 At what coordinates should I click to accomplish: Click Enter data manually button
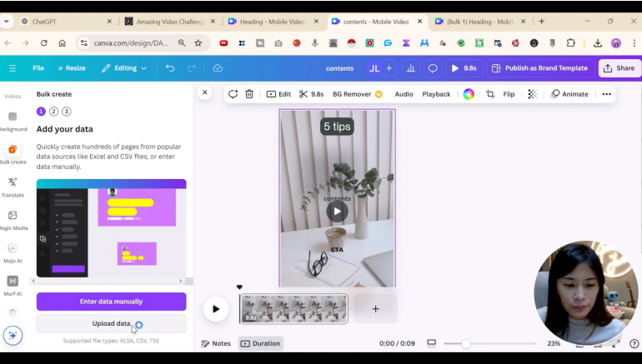[x=111, y=302]
